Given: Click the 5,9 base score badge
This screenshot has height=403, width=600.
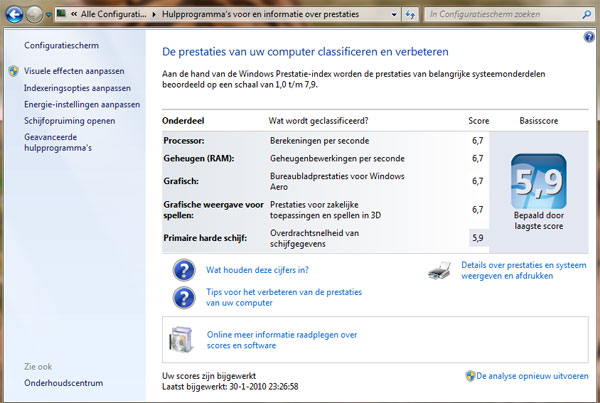Looking at the screenshot, I should tap(538, 181).
